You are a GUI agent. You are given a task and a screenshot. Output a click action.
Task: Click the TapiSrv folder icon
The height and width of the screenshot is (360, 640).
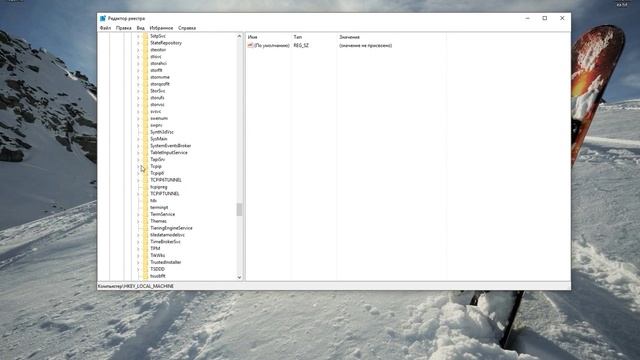(x=146, y=160)
